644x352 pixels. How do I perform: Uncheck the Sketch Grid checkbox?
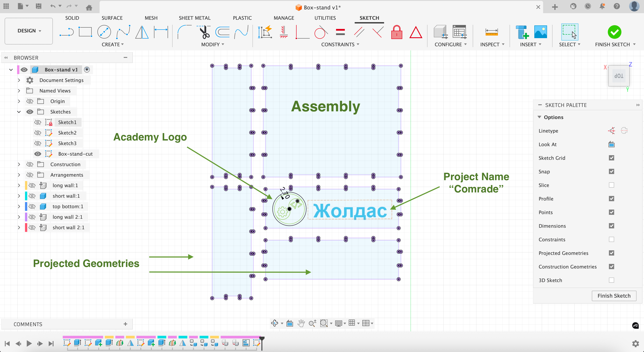(612, 158)
